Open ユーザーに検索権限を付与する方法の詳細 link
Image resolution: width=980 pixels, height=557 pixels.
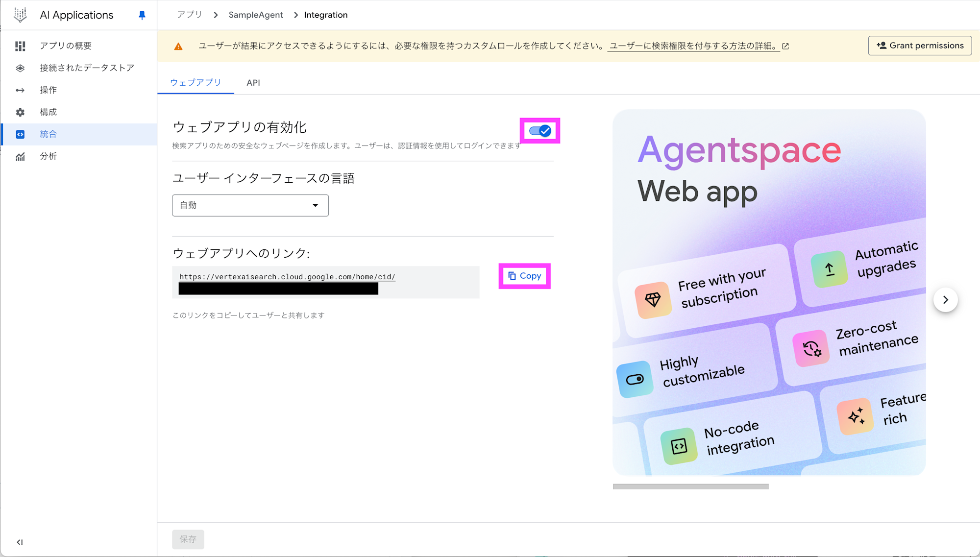tap(693, 46)
